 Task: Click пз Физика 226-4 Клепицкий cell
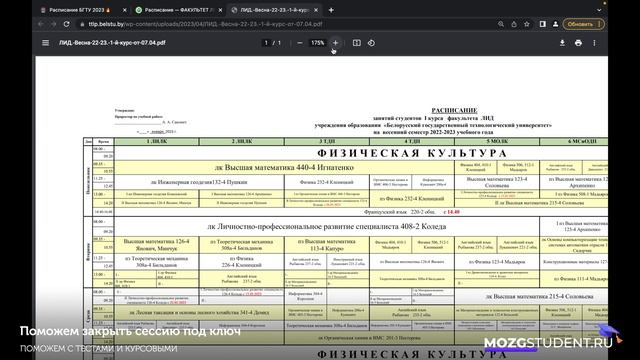pos(241,262)
